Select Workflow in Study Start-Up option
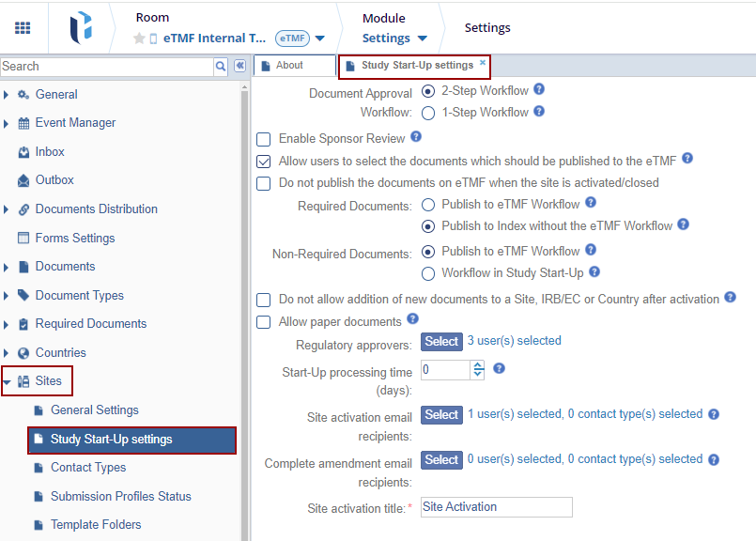Image resolution: width=756 pixels, height=541 pixels. coord(428,273)
